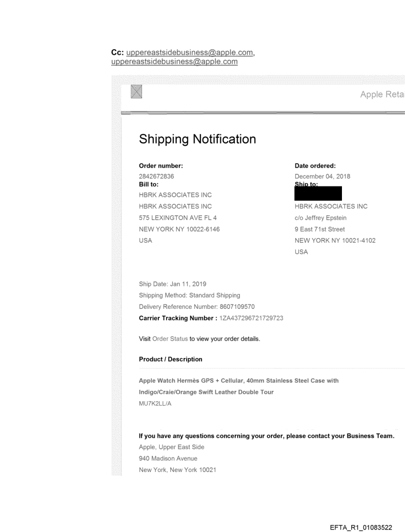
Task: Click the Shipping Notification heading
Action: (198, 139)
